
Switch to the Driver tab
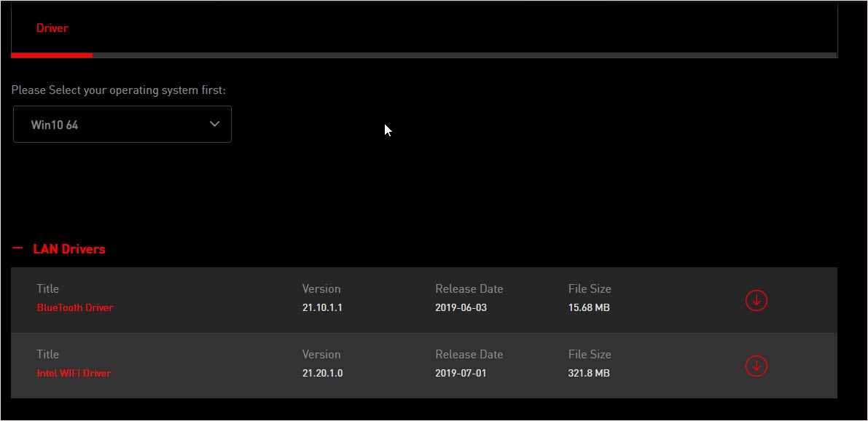52,28
